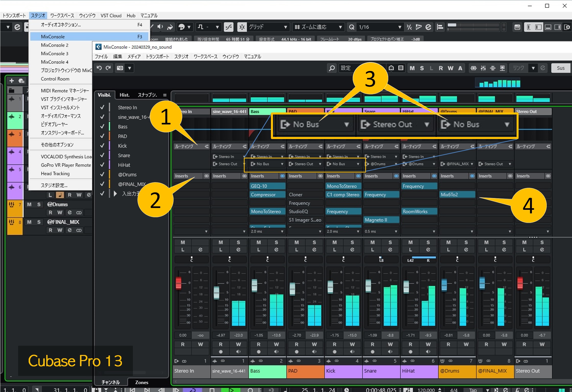Click the play button in transport bar

231,390
